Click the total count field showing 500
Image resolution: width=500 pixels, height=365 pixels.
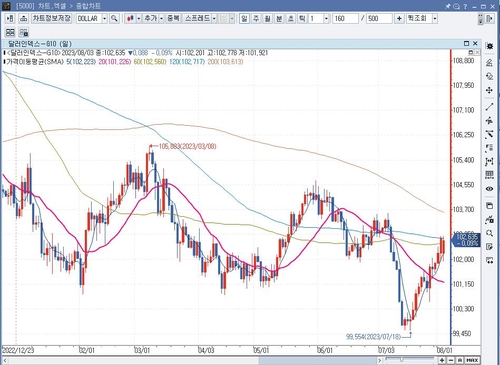pyautogui.click(x=379, y=18)
